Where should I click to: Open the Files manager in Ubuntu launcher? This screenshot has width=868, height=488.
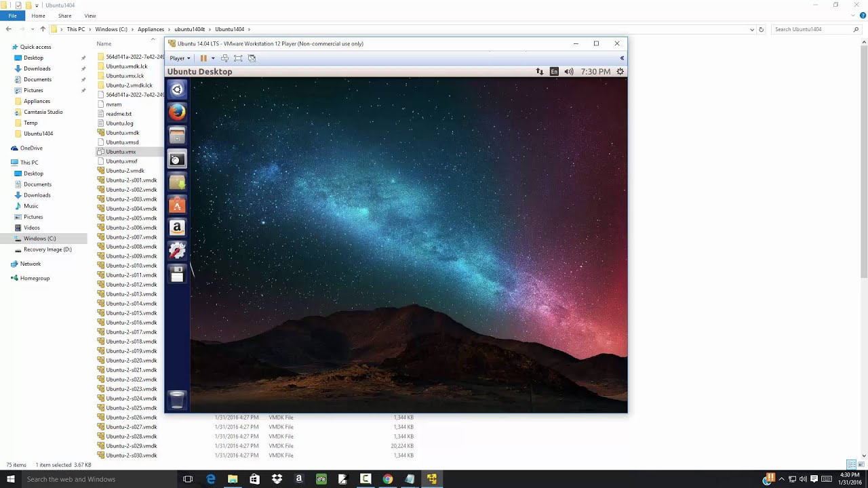pyautogui.click(x=177, y=136)
